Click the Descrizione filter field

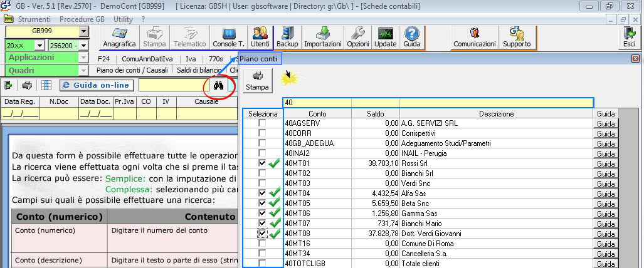pos(497,103)
